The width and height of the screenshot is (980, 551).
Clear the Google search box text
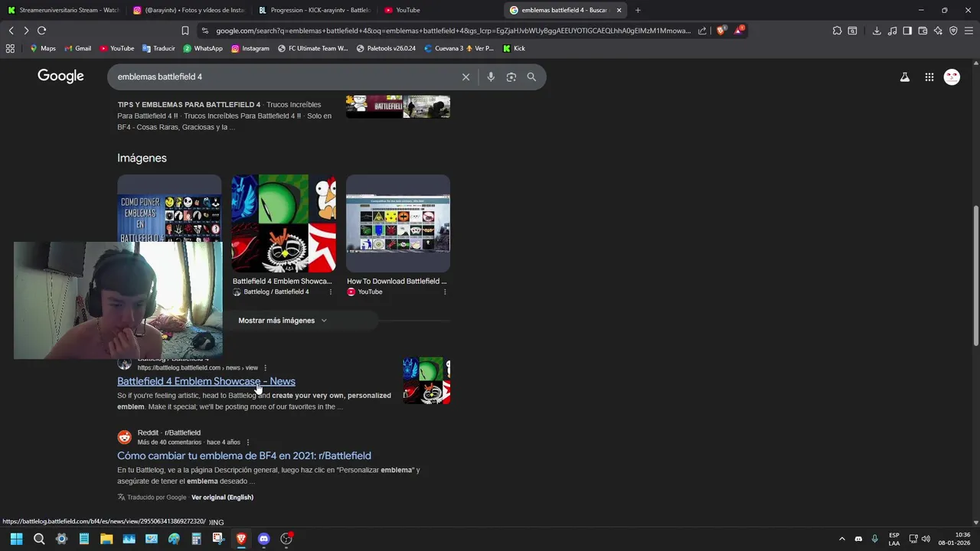[x=465, y=77]
